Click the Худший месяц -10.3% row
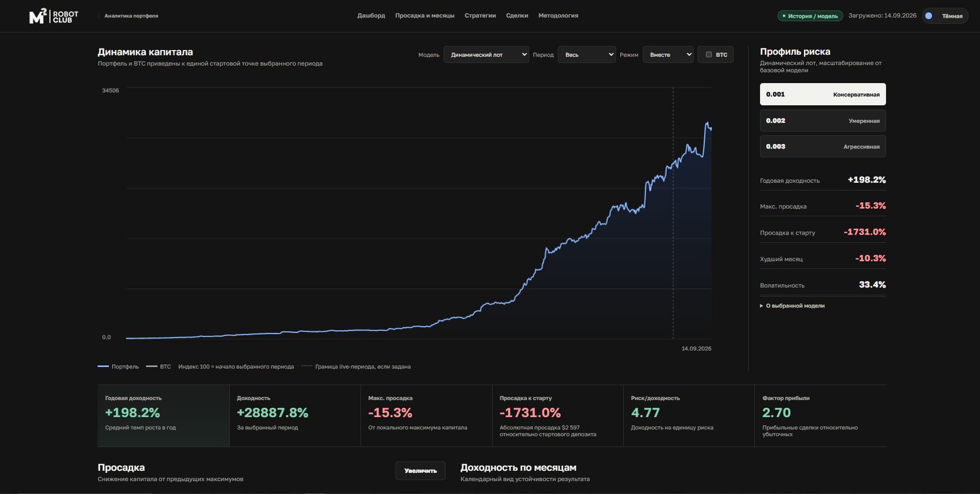 tap(823, 259)
